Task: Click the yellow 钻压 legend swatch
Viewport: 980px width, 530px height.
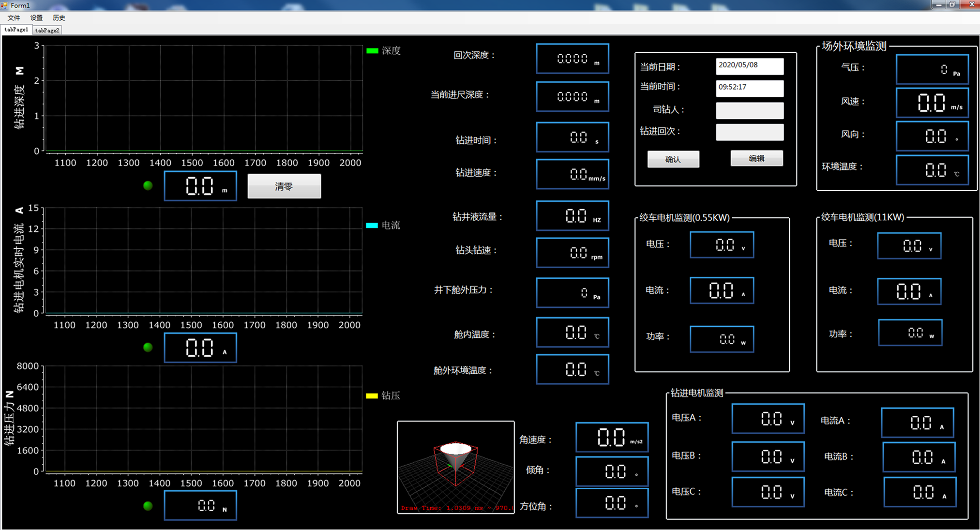Action: point(372,396)
